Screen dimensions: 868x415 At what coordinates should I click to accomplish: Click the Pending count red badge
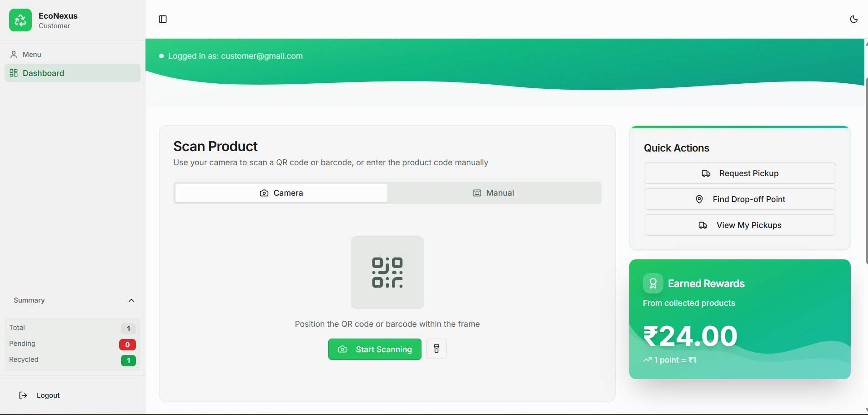[x=127, y=344]
